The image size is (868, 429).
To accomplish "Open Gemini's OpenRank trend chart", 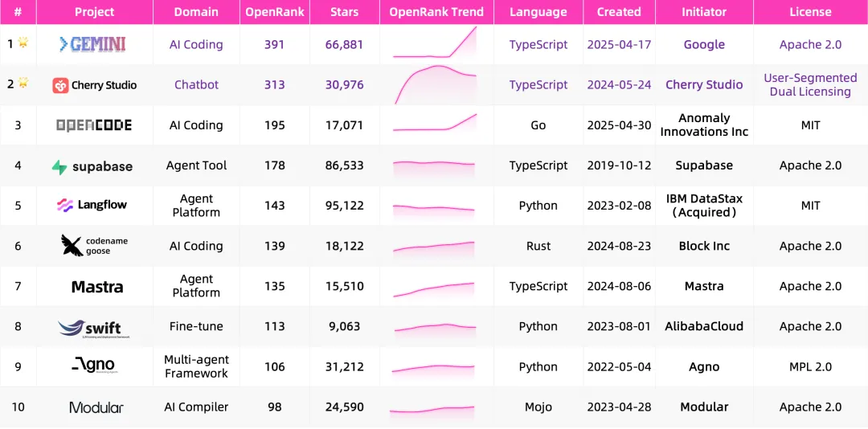I will (x=435, y=43).
